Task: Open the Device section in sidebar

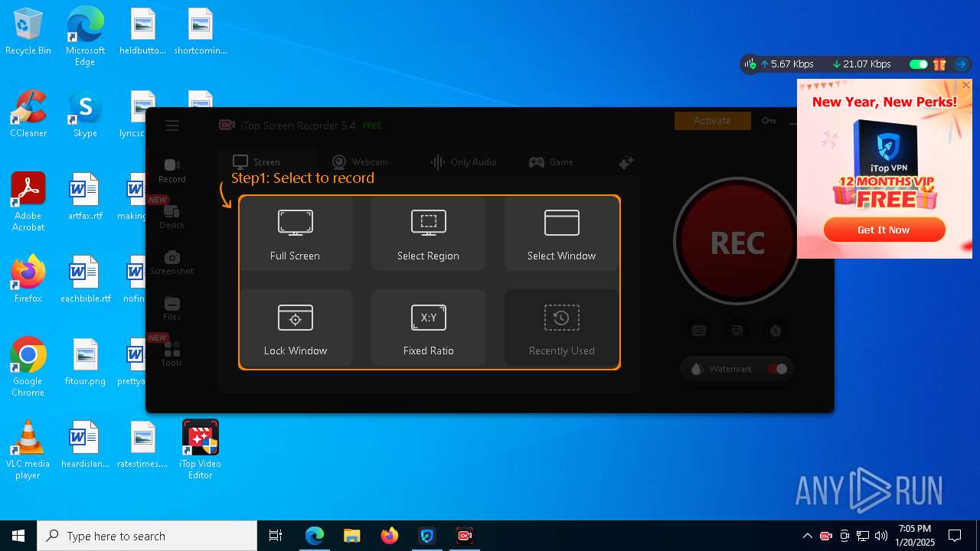Action: click(172, 217)
